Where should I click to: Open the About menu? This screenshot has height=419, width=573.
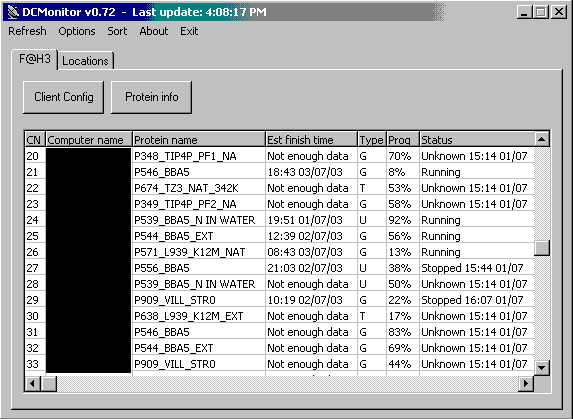coord(153,31)
